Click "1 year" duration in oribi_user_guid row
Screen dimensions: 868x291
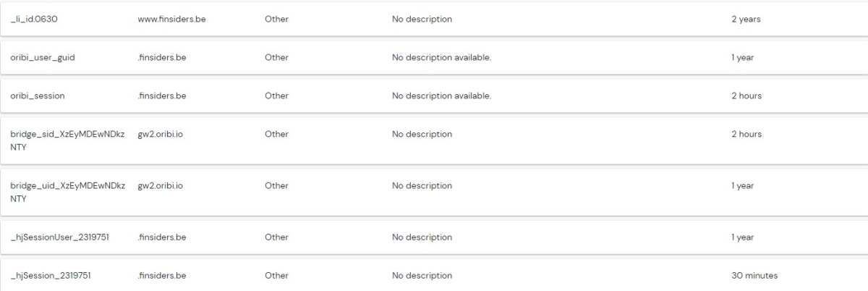[743, 58]
